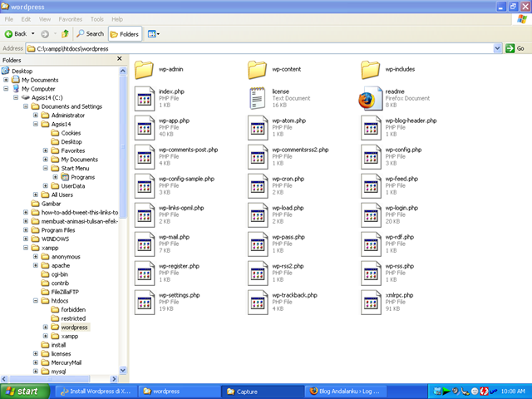
Task: Collapse Documents and Settings node
Action: pyautogui.click(x=26, y=106)
